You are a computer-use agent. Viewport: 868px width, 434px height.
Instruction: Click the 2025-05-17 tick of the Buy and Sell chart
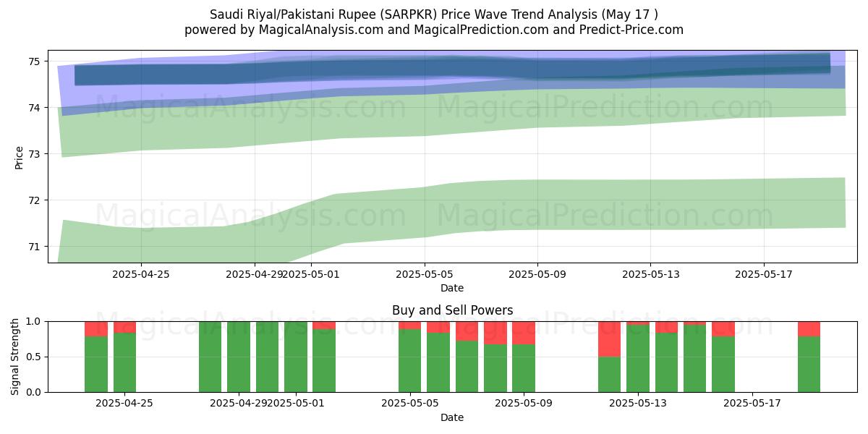click(752, 404)
